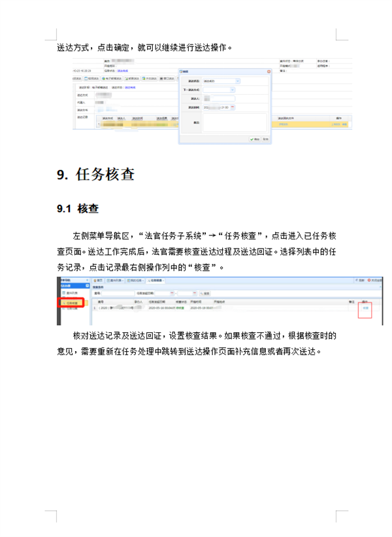The height and width of the screenshot is (537, 392).
Task: Confirm the dialog with the green check button
Action: pos(255,139)
